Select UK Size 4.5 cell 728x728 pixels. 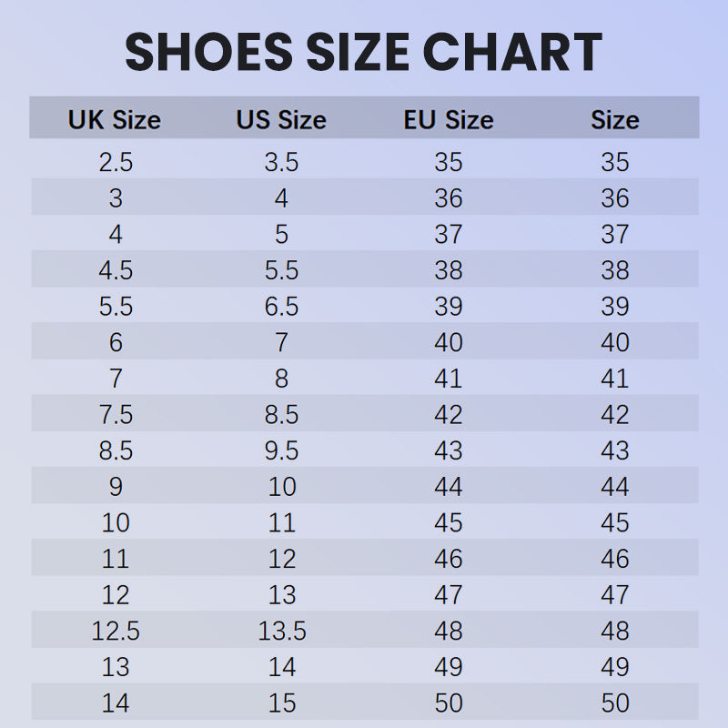[x=116, y=270]
